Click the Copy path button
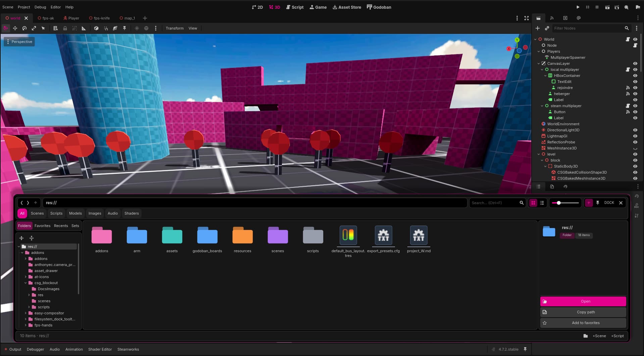Screen dimensions: 644x356 pyautogui.click(x=583, y=312)
